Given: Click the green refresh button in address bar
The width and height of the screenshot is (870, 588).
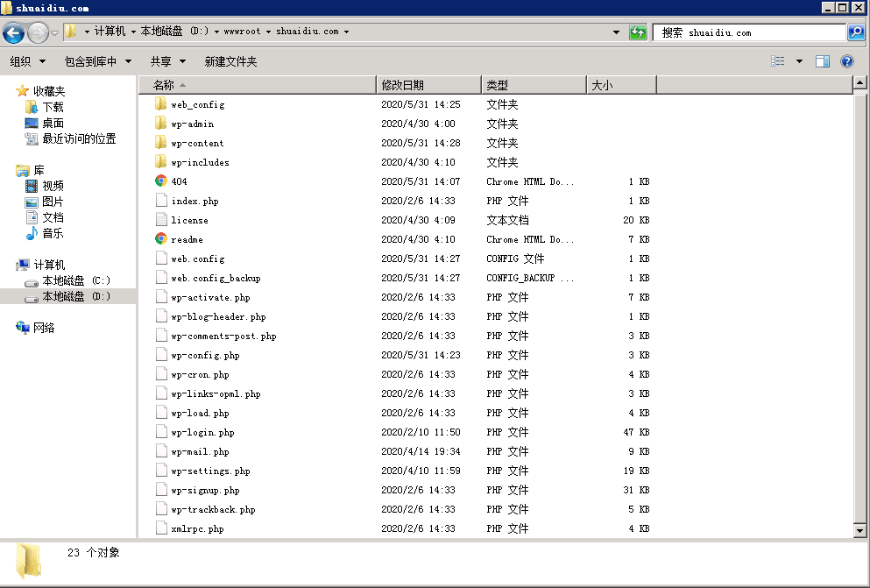Looking at the screenshot, I should coord(638,32).
